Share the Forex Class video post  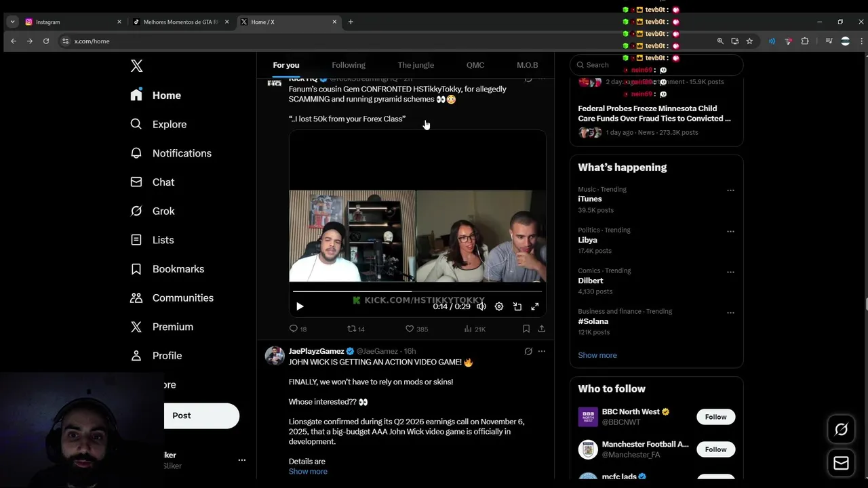[541, 329]
